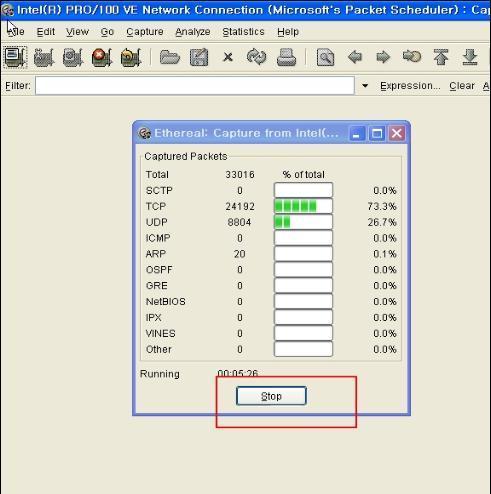Image resolution: width=491 pixels, height=494 pixels.
Task: Print packets using the printer icon
Action: [x=286, y=57]
